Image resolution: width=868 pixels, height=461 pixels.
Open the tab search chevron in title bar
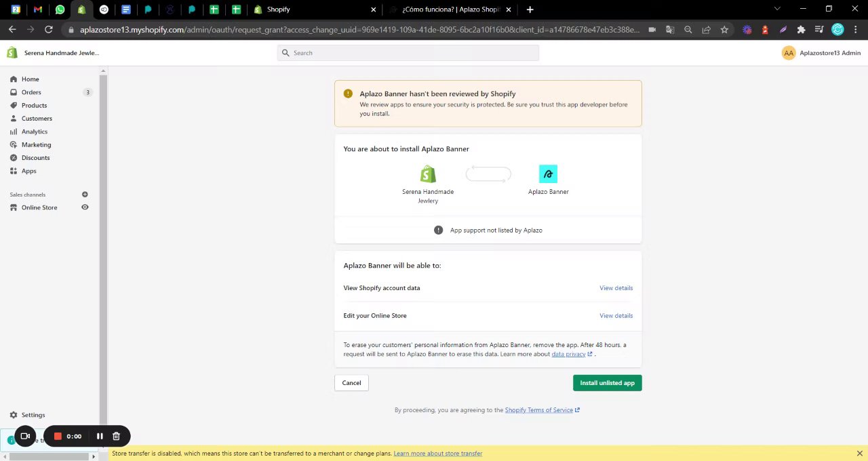coord(777,9)
